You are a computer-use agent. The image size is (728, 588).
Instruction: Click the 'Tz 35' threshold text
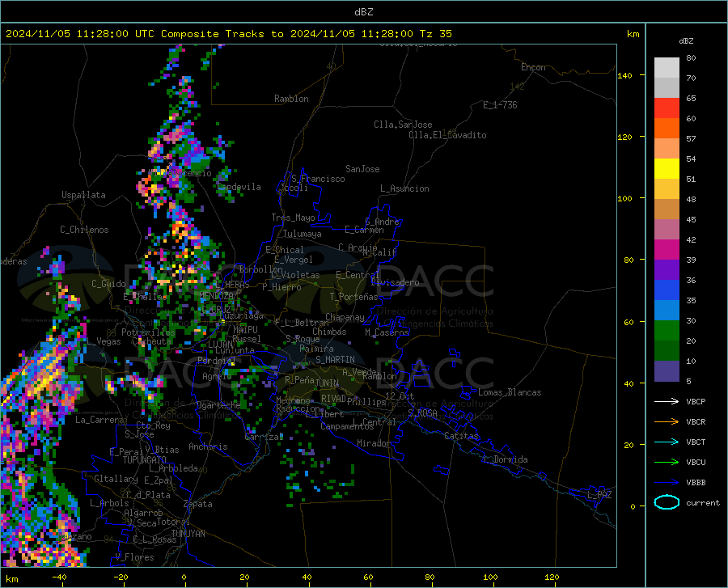[435, 34]
